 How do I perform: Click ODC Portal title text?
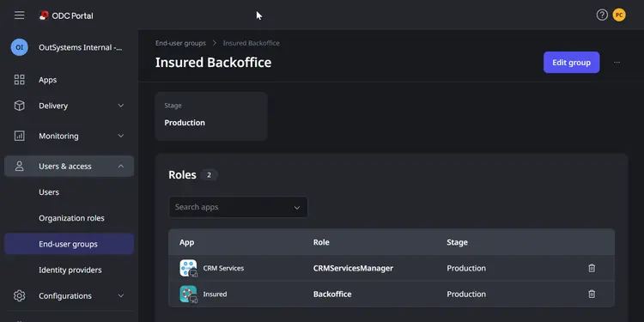[72, 15]
